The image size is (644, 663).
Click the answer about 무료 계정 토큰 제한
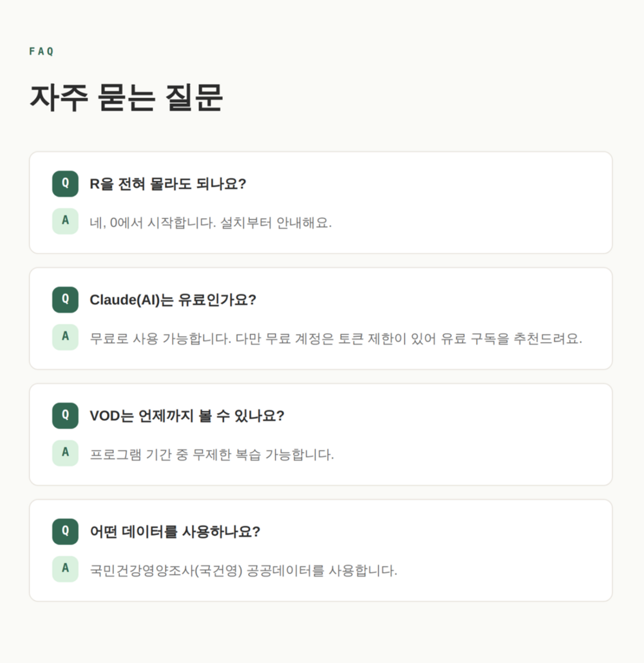(336, 339)
